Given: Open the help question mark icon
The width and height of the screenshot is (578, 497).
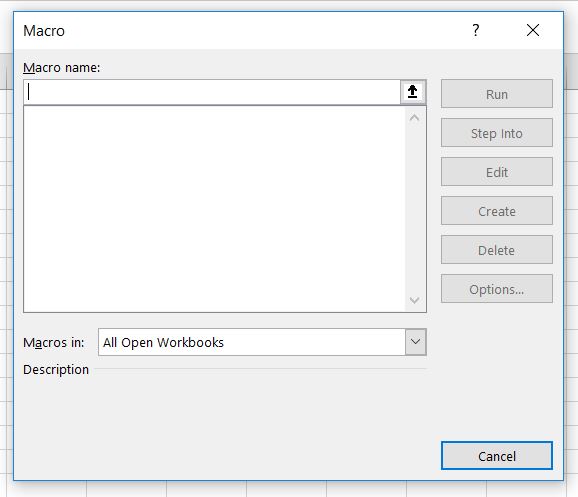Looking at the screenshot, I should 476,30.
